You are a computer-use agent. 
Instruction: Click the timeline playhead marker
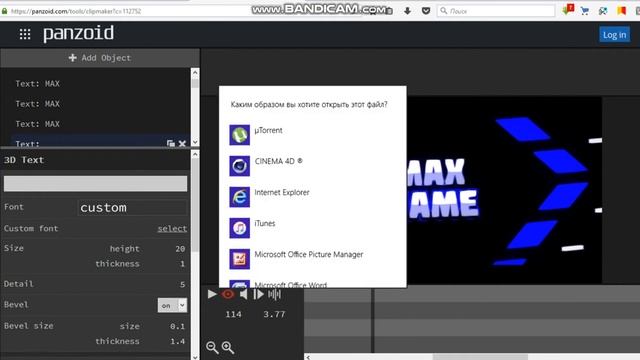[373, 320]
